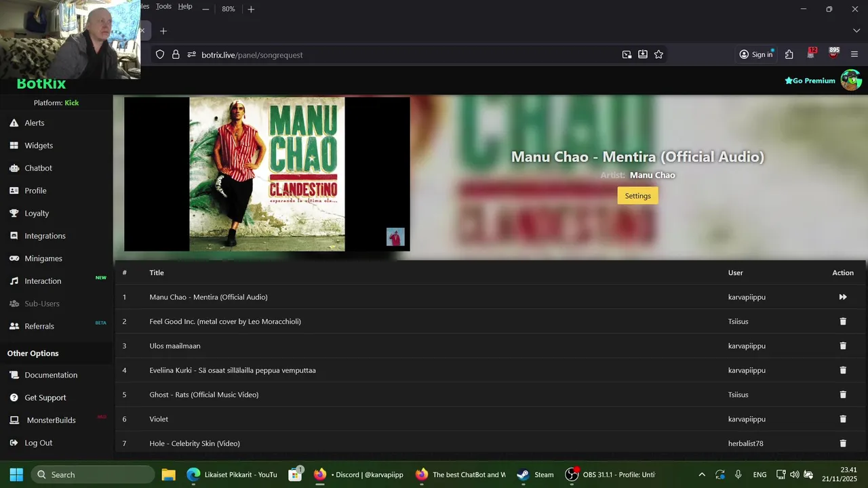Open the Downloads toolbar icon
This screenshot has height=488, width=868.
643,55
